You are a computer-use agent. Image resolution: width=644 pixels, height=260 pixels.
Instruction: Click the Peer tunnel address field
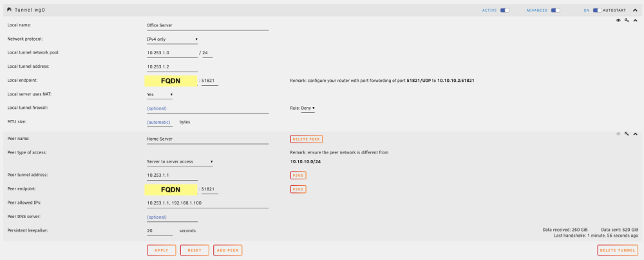pyautogui.click(x=172, y=175)
